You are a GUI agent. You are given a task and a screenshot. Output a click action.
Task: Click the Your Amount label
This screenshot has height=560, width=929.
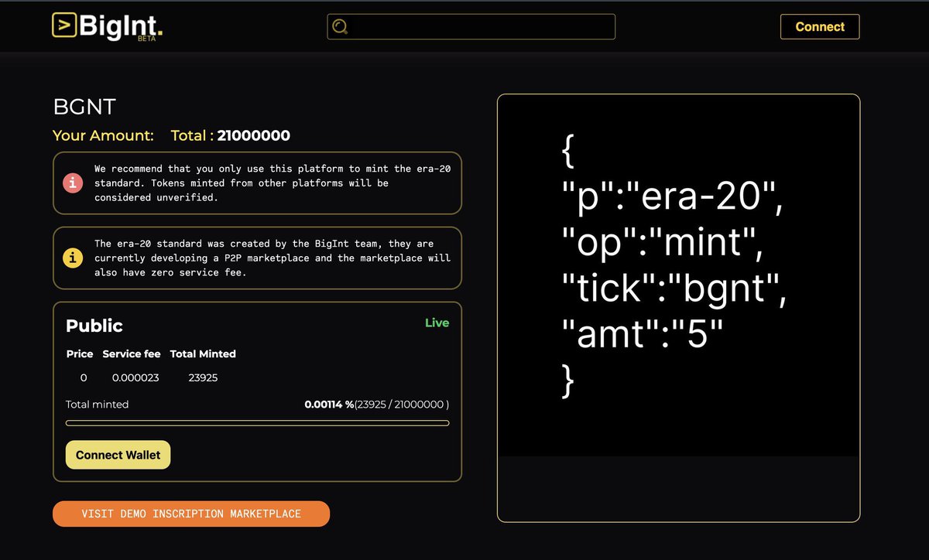point(103,135)
